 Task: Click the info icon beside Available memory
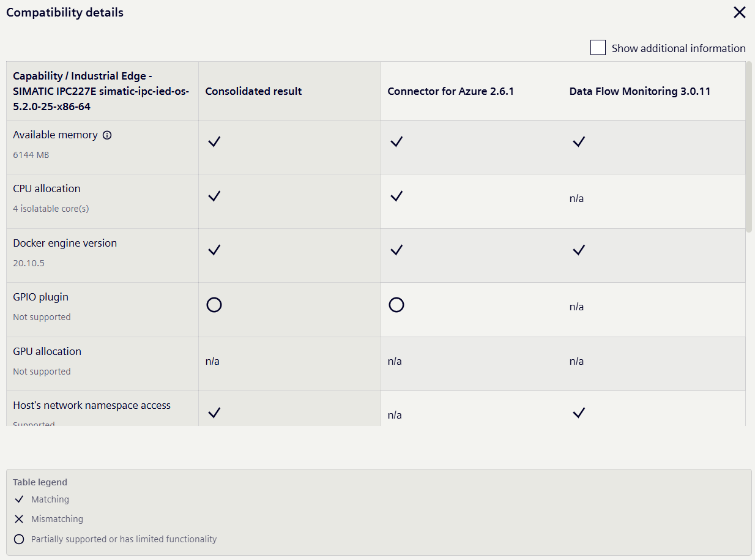coord(107,135)
